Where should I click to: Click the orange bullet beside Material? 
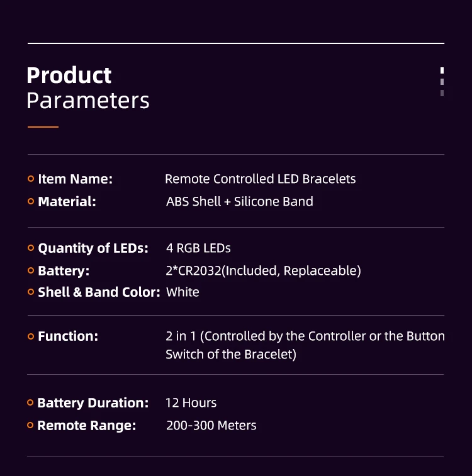pyautogui.click(x=31, y=202)
